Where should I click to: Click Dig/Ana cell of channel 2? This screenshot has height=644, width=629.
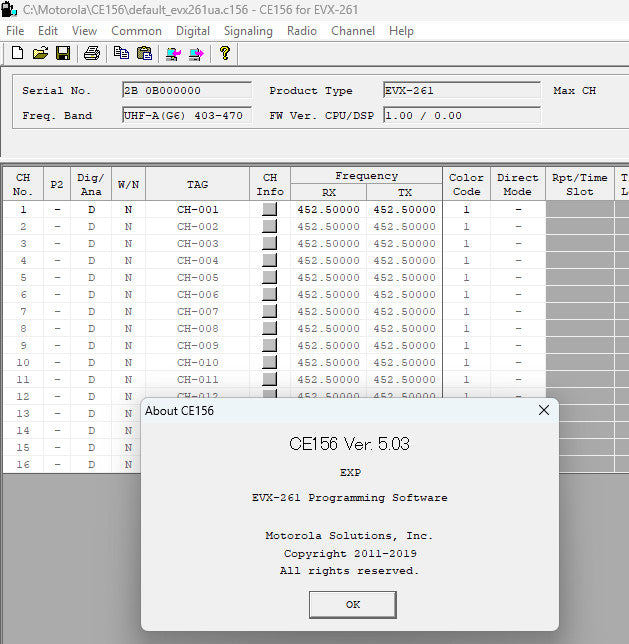pyautogui.click(x=91, y=226)
